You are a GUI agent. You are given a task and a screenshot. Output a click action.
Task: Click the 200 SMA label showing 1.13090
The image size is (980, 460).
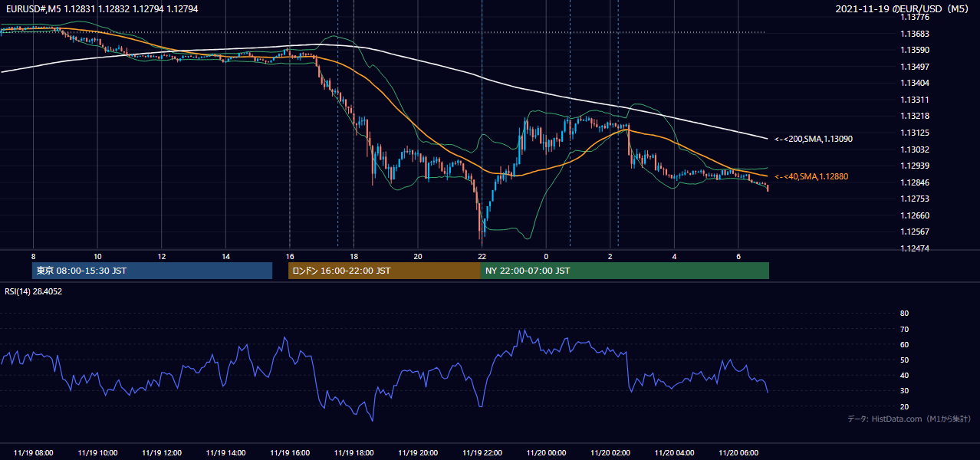(813, 140)
